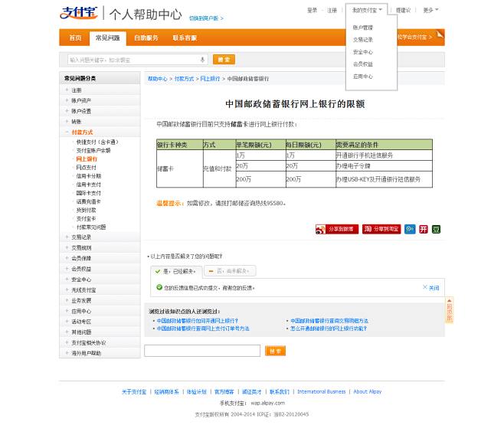
Task: Select 否，尚未解决 feedback option
Action: [230, 271]
